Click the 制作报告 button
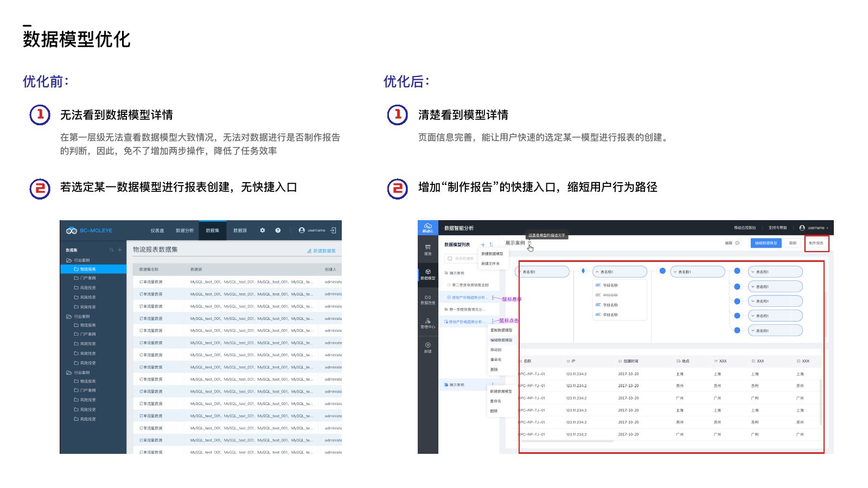868x488 pixels. click(x=816, y=243)
